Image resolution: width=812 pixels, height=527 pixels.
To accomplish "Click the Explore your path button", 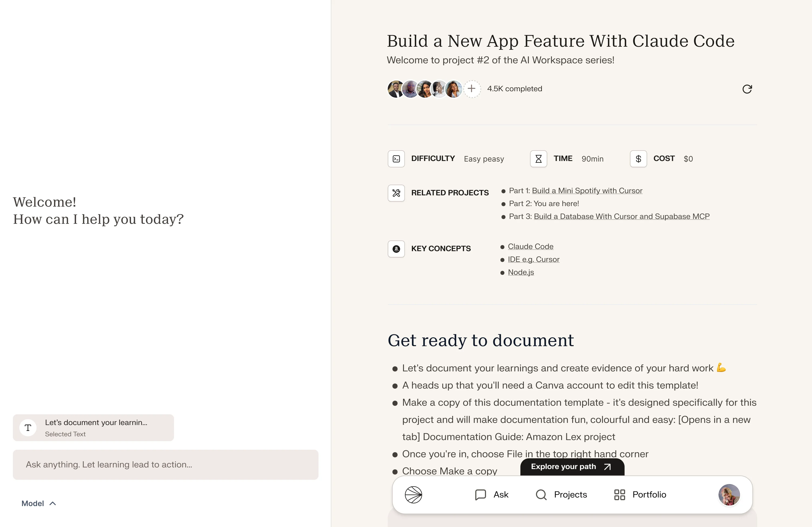I will (x=572, y=467).
